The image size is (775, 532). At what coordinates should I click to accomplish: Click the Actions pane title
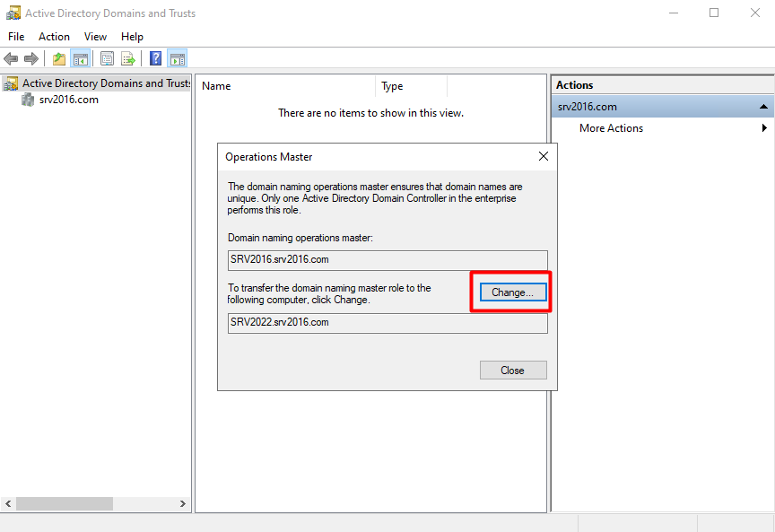(574, 85)
